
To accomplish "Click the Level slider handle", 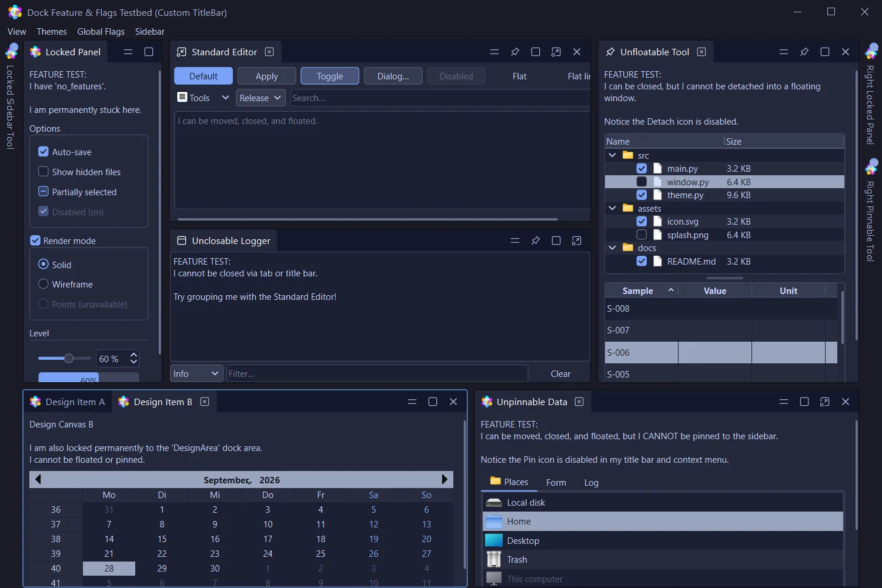I will [x=69, y=358].
